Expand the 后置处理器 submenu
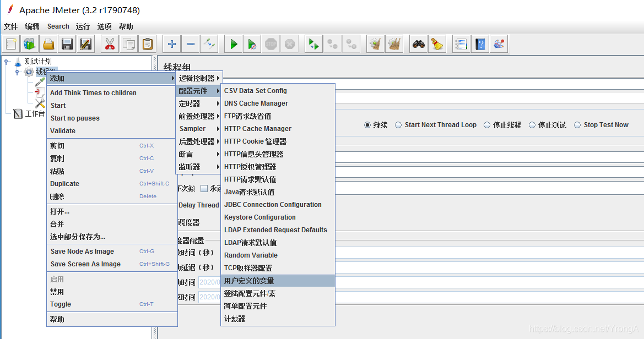 (199, 141)
